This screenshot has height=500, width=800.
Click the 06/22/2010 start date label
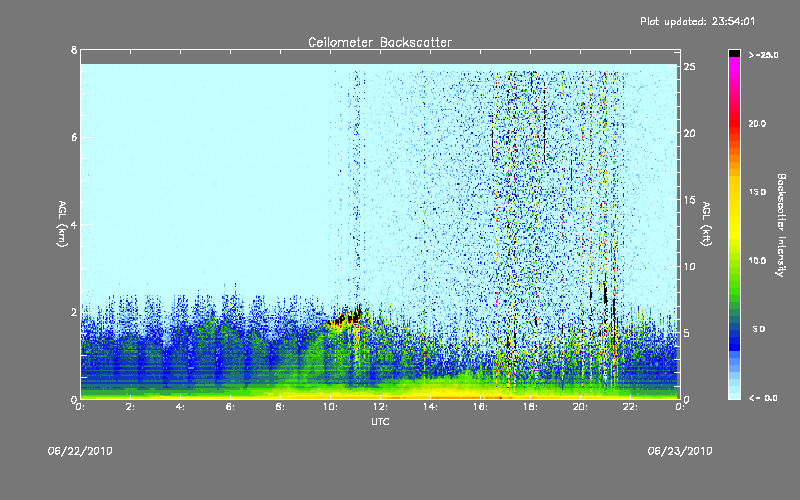80,451
